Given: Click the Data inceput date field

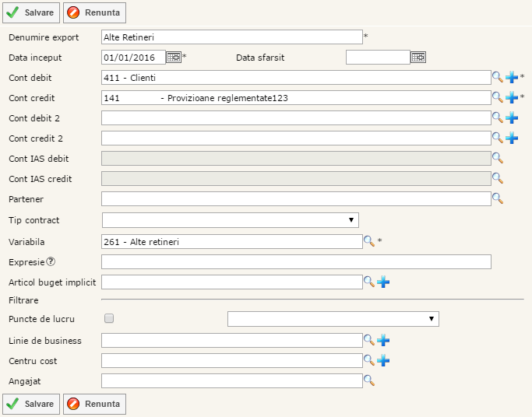Looking at the screenshot, I should pos(133,58).
